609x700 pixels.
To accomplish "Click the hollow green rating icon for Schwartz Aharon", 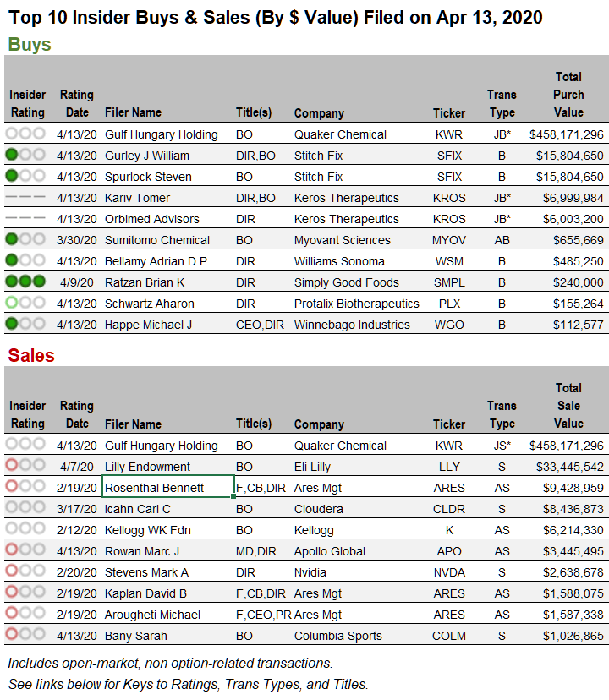I will (25, 303).
